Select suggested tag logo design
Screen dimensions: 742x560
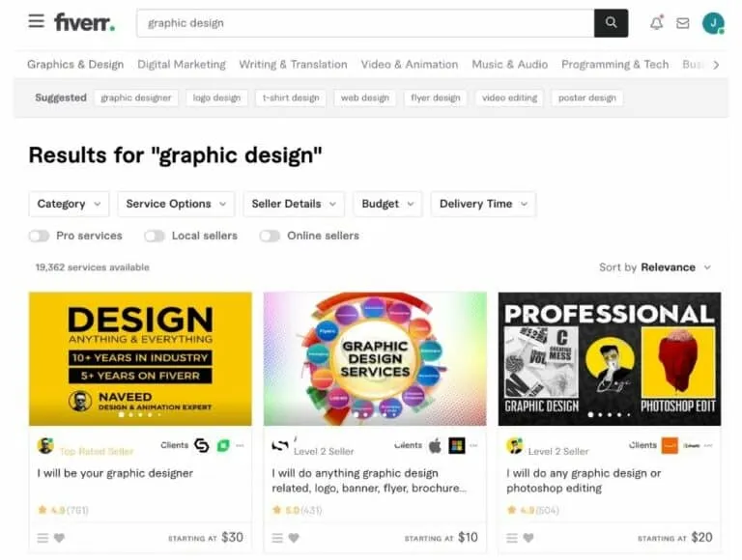[x=216, y=98]
